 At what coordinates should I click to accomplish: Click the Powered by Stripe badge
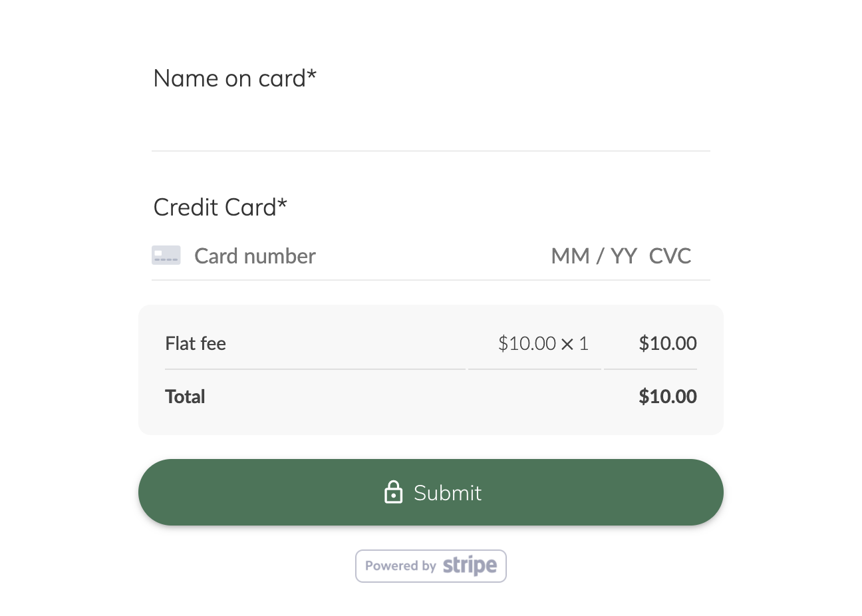431,566
